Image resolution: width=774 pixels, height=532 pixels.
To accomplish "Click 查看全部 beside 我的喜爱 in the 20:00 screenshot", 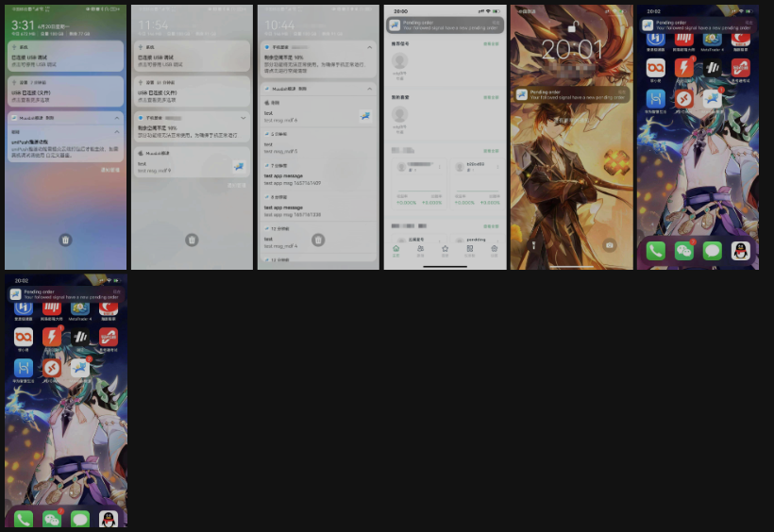I will click(x=491, y=97).
